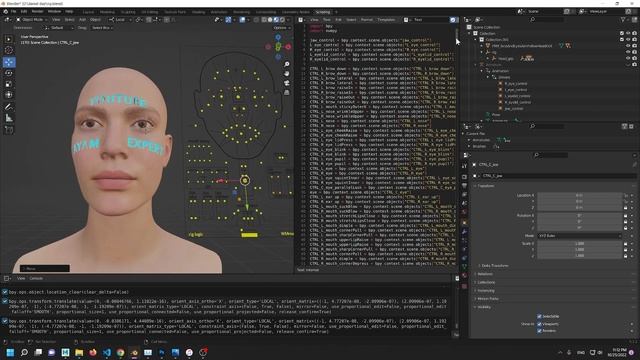Toggle first info log entry checkbox

4,292
